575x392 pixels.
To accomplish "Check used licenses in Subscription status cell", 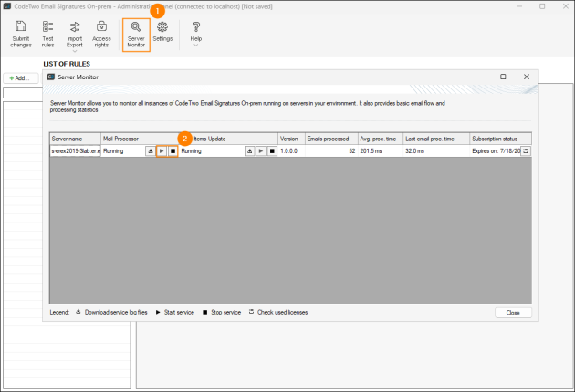I will pos(526,151).
